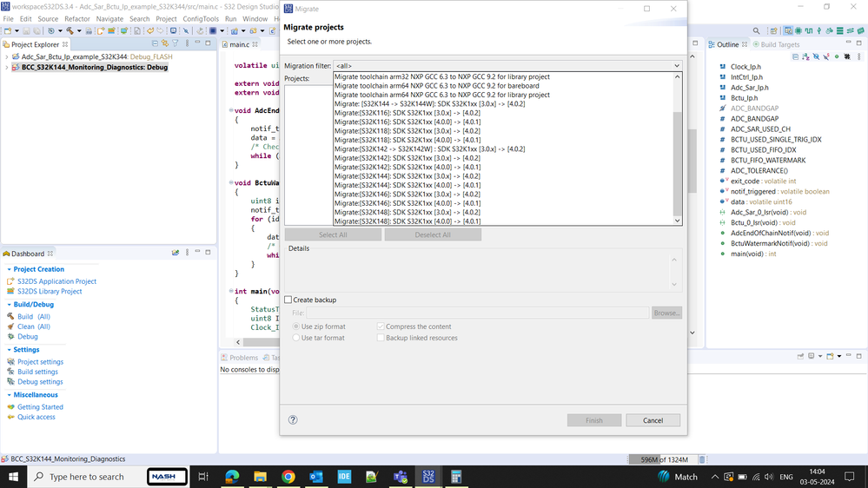Open Project Explorer view menu (three dots)
The image size is (868, 488).
187,43
